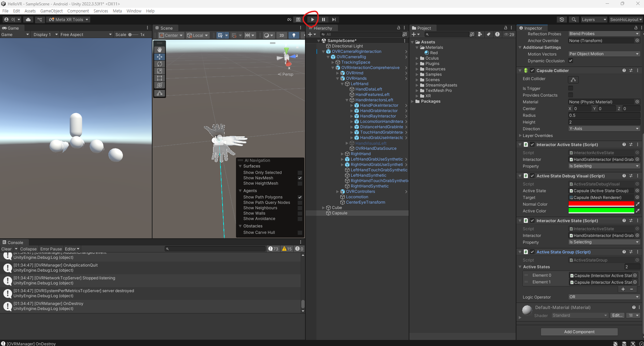Click the Pause button in toolbar

click(323, 20)
